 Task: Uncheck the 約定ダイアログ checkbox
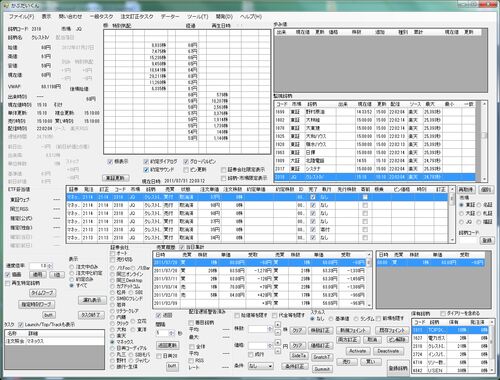pyautogui.click(x=146, y=162)
